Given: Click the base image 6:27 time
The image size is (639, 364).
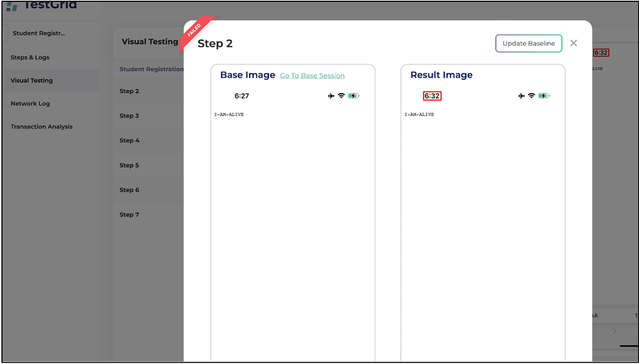Looking at the screenshot, I should point(242,96).
